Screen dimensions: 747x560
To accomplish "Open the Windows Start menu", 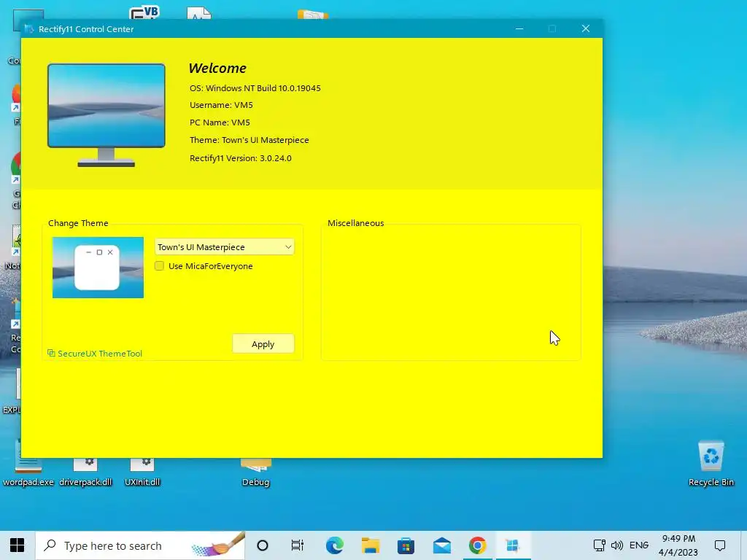I will point(18,545).
